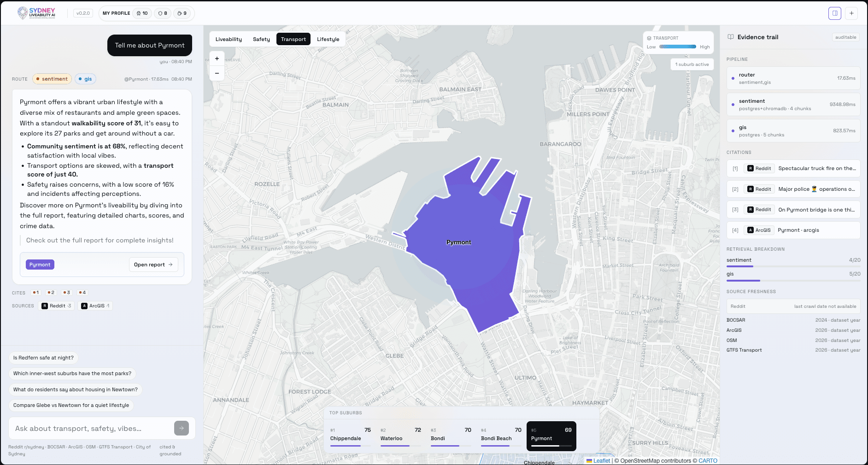Zoom in on the map
The height and width of the screenshot is (465, 868).
pyautogui.click(x=217, y=59)
